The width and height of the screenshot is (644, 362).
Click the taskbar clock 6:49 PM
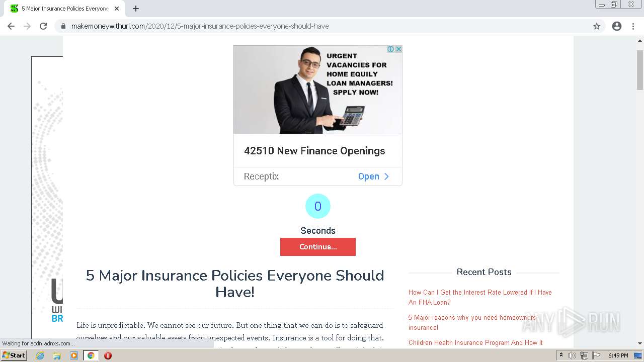tap(618, 355)
